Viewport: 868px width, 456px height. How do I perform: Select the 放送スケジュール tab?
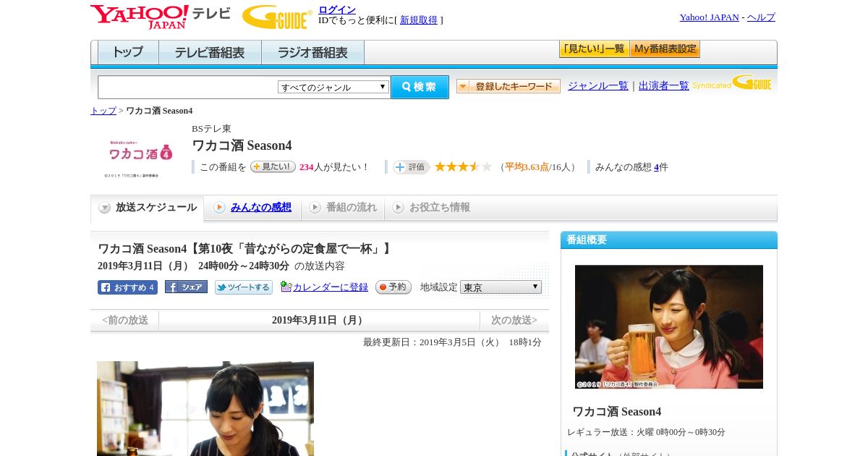click(x=148, y=208)
